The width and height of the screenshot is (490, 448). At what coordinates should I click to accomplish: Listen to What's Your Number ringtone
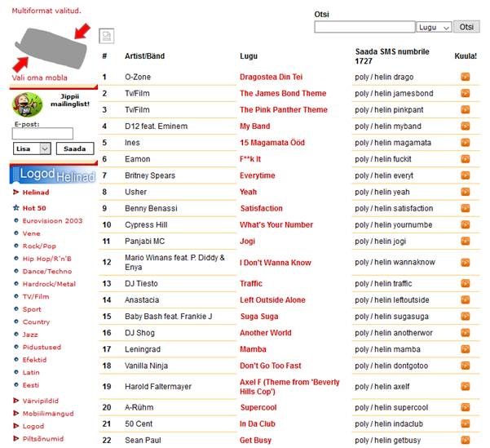[465, 224]
